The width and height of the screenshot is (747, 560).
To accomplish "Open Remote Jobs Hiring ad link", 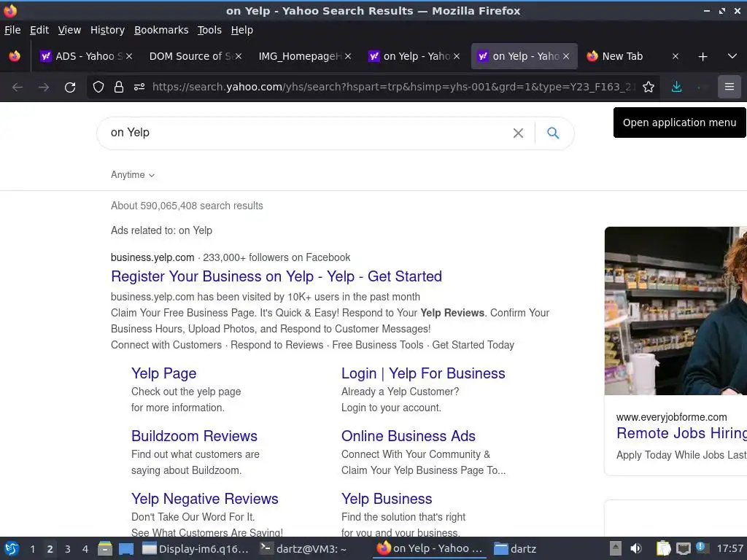I will coord(682,433).
